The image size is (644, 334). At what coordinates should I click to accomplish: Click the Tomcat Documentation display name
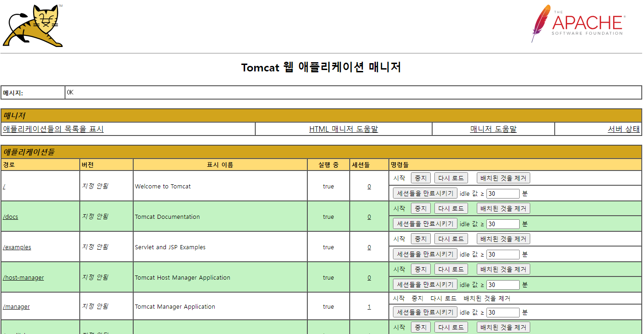tap(167, 217)
